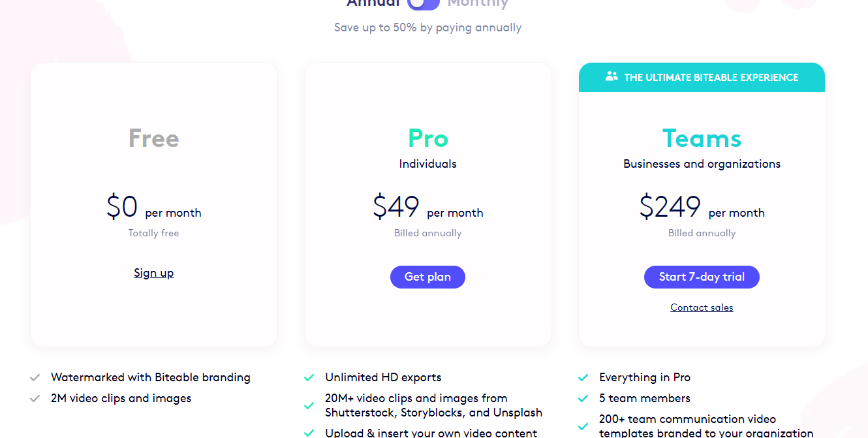Click checkmark beside Unlimited HD exports
Viewport: 868px width, 438px height.
click(x=309, y=377)
